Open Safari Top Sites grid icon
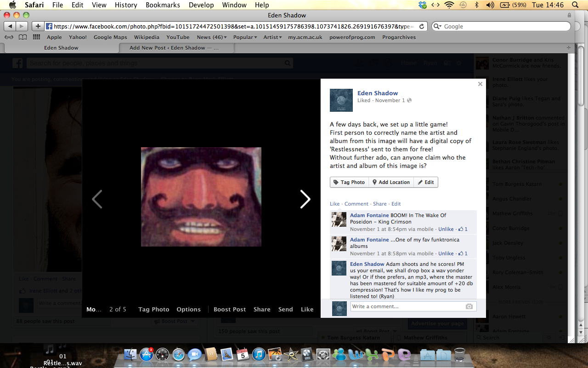The image size is (588, 368). click(x=36, y=37)
